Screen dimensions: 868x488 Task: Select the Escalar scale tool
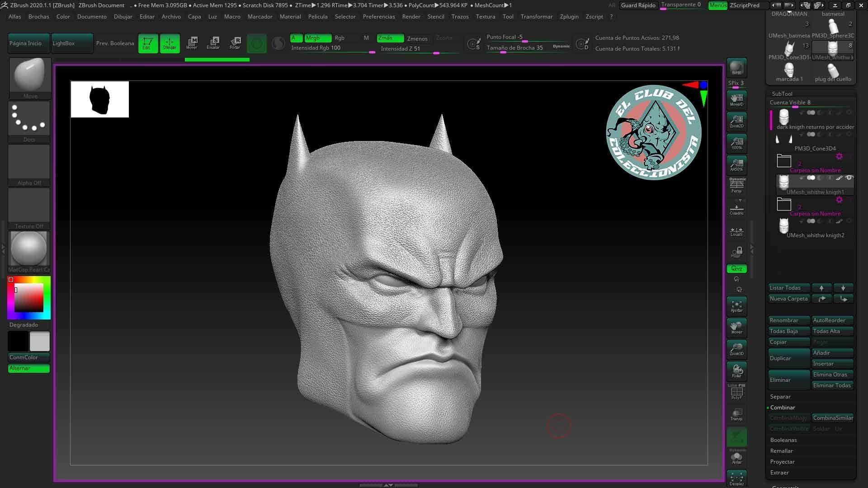(x=213, y=43)
